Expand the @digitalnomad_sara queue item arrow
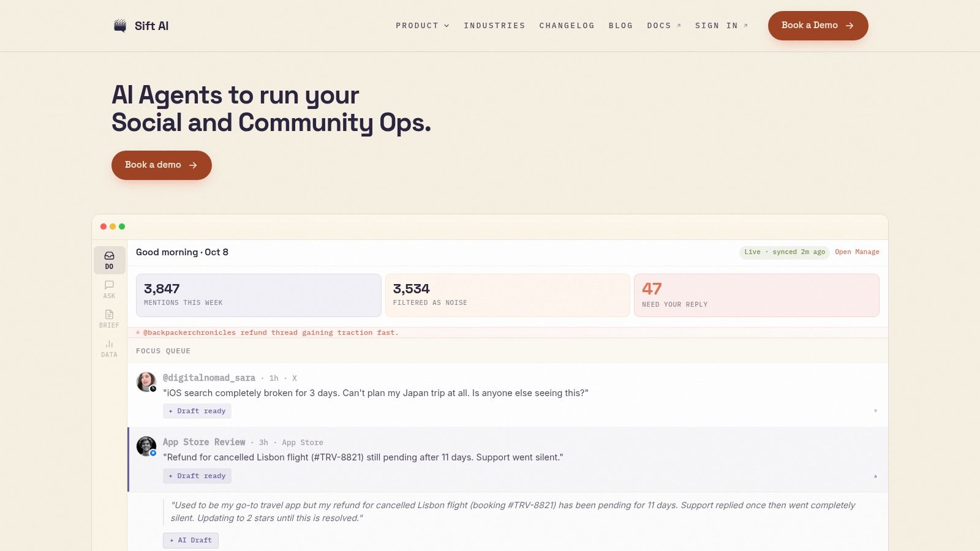The image size is (980, 551). click(875, 411)
